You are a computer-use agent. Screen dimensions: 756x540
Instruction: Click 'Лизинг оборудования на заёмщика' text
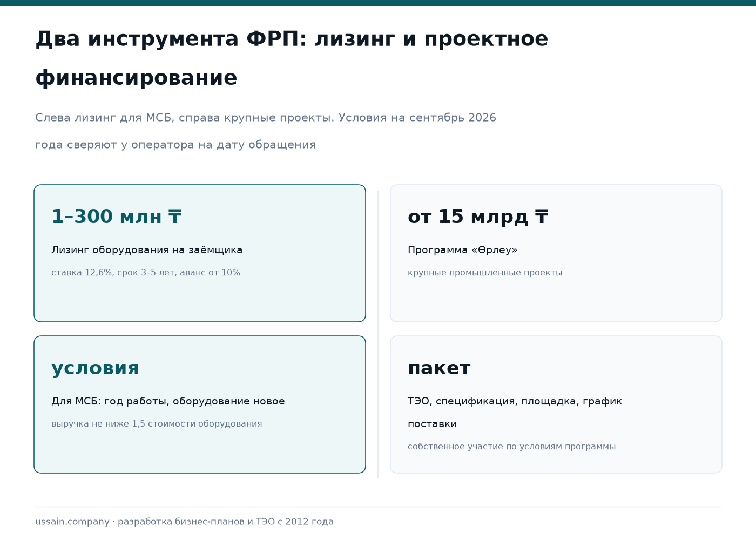147,250
